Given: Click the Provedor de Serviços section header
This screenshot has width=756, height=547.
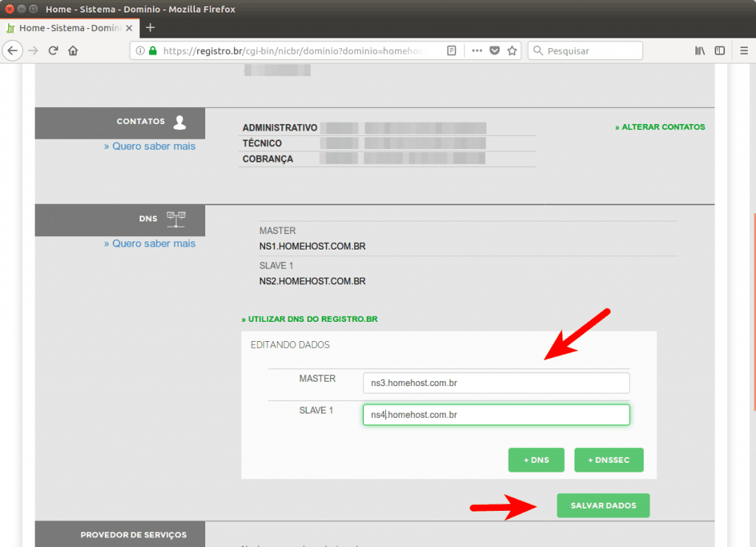Looking at the screenshot, I should click(120, 534).
